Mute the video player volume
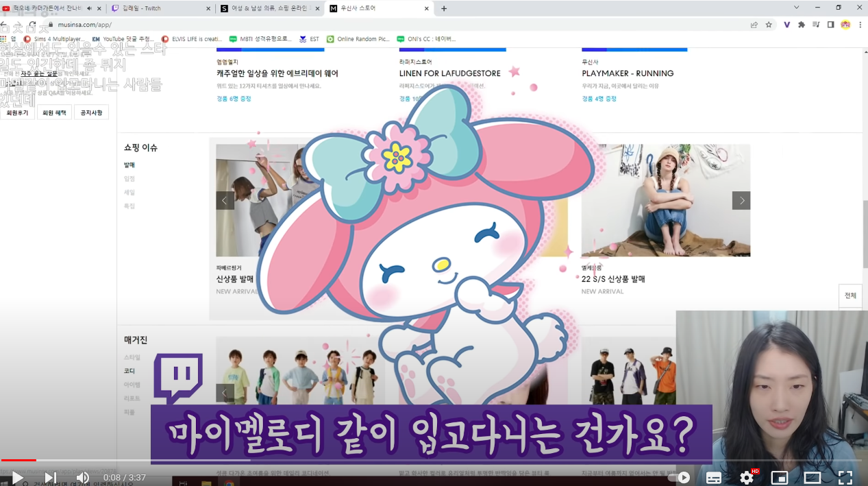 pyautogui.click(x=83, y=477)
